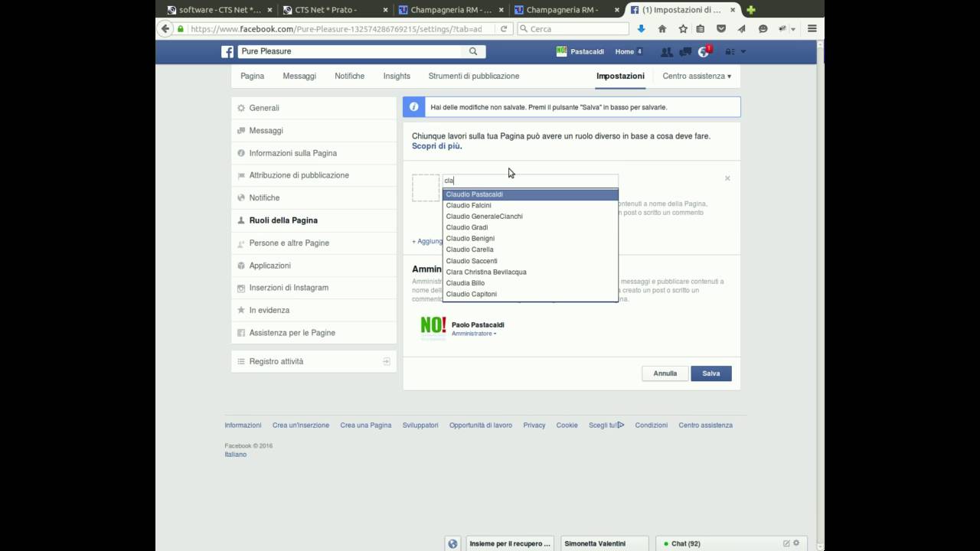The height and width of the screenshot is (551, 980).
Task: Open Persone e altre Pagine settings
Action: [x=314, y=243]
